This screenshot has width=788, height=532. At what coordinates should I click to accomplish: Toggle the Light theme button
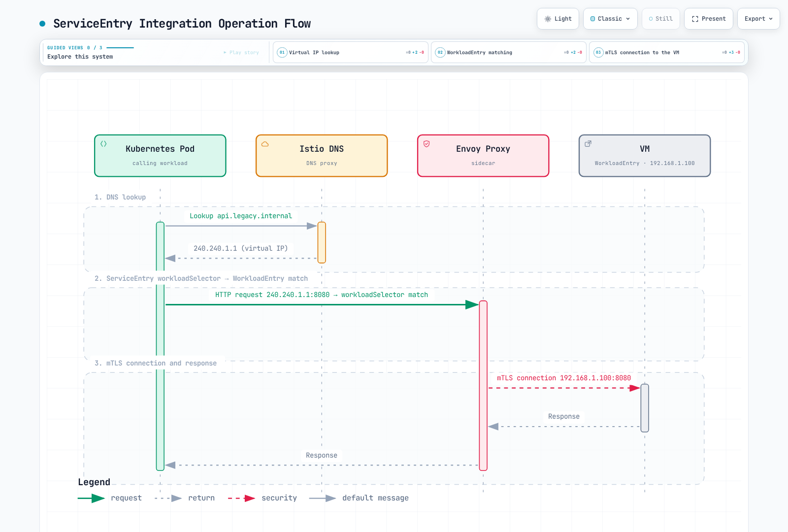click(x=558, y=19)
